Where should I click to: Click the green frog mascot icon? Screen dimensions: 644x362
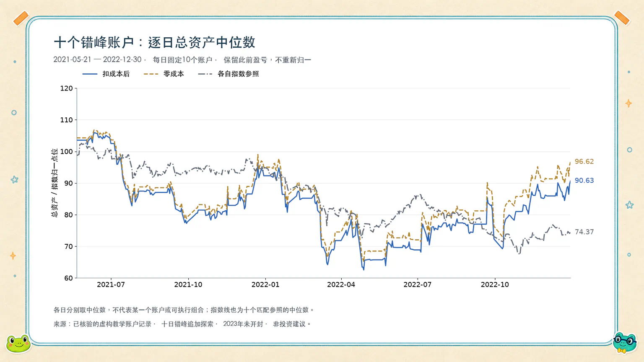pyautogui.click(x=18, y=343)
